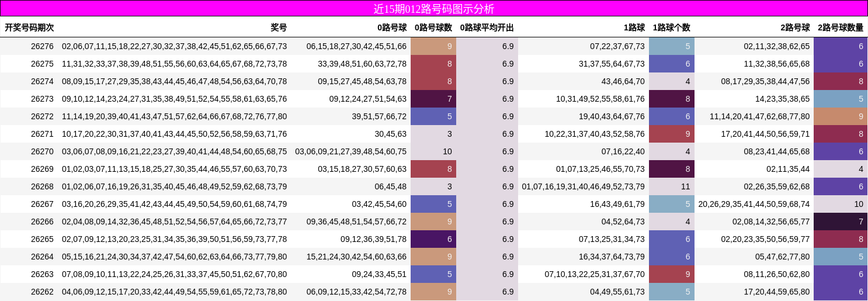Select issue number 26264
Image resolution: width=868 pixels, height=301 pixels.
pos(42,257)
